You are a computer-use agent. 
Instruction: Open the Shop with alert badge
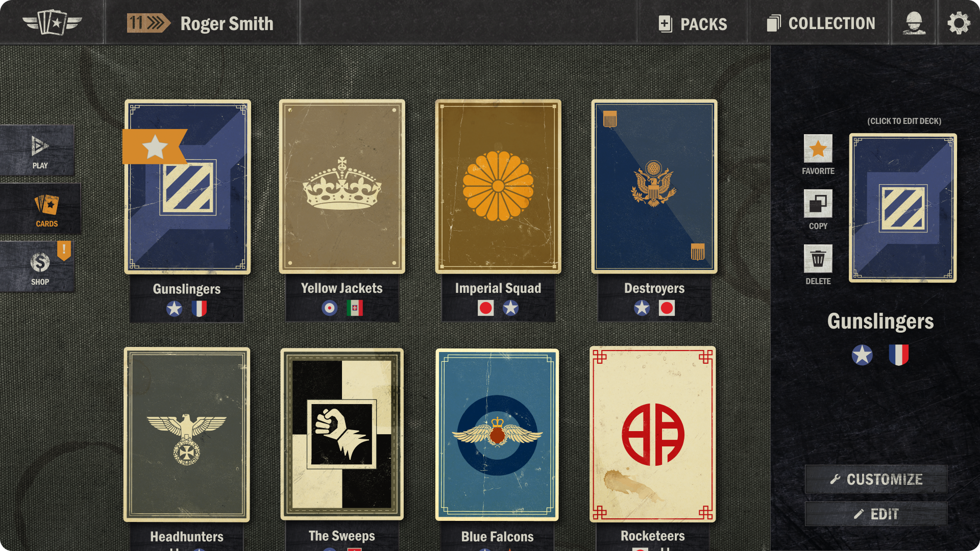[x=37, y=267]
